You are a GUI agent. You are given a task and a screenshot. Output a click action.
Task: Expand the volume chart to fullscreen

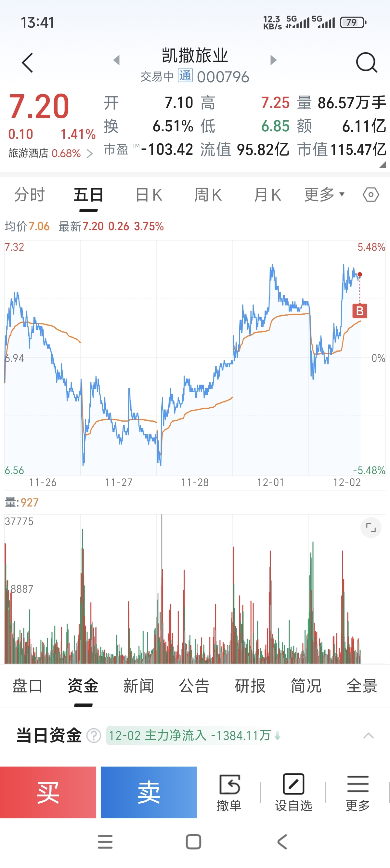(371, 528)
